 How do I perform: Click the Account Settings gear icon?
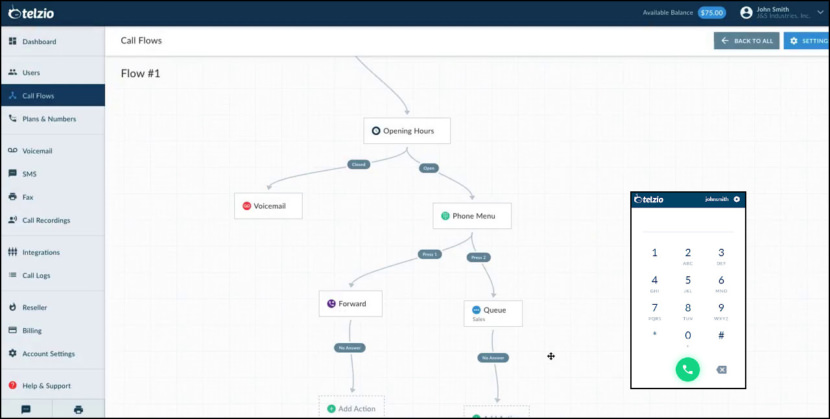pos(13,353)
